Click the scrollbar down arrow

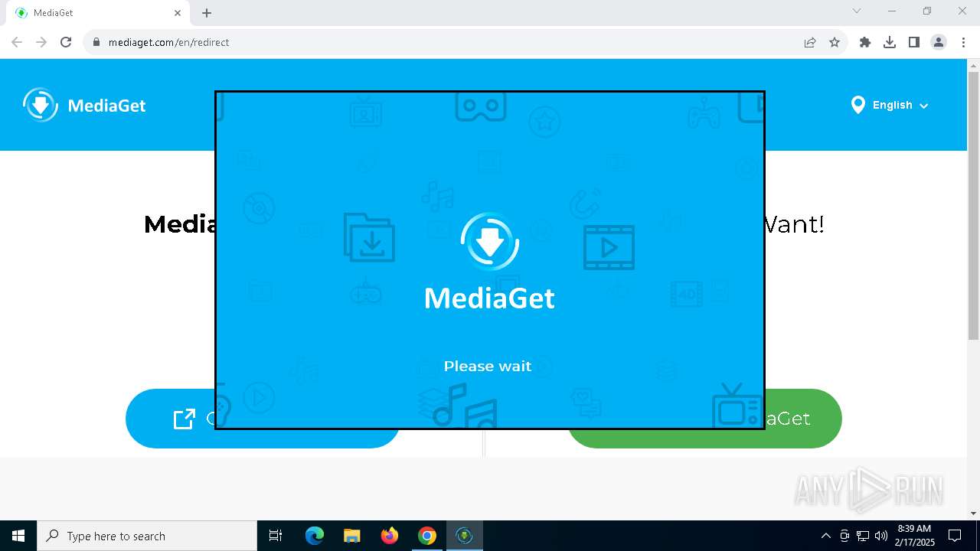[973, 513]
